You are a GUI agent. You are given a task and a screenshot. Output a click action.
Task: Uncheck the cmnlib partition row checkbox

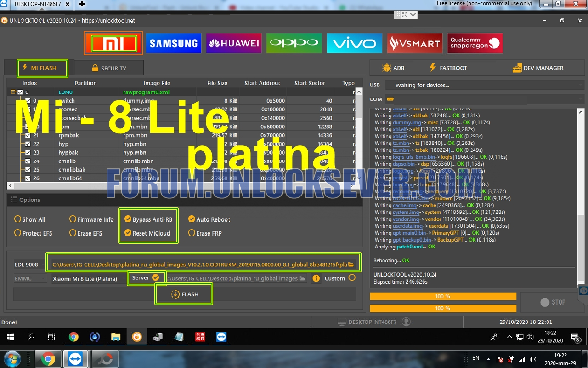(28, 161)
